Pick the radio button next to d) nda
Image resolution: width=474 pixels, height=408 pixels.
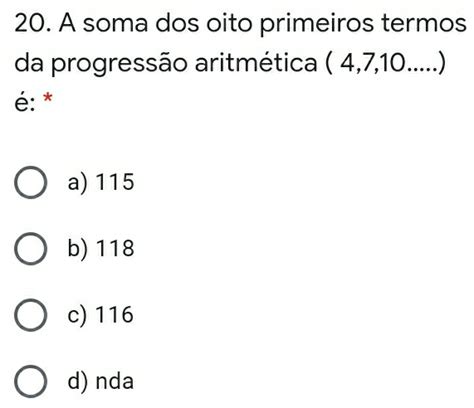(x=30, y=381)
